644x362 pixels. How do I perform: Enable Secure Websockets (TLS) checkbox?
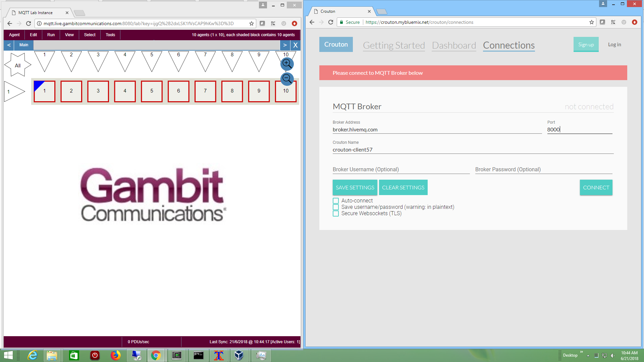pos(336,214)
